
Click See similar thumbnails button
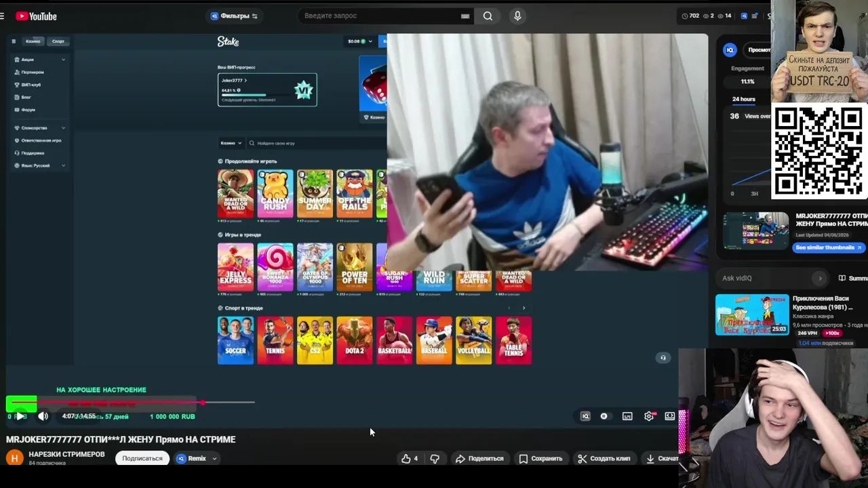pos(829,247)
